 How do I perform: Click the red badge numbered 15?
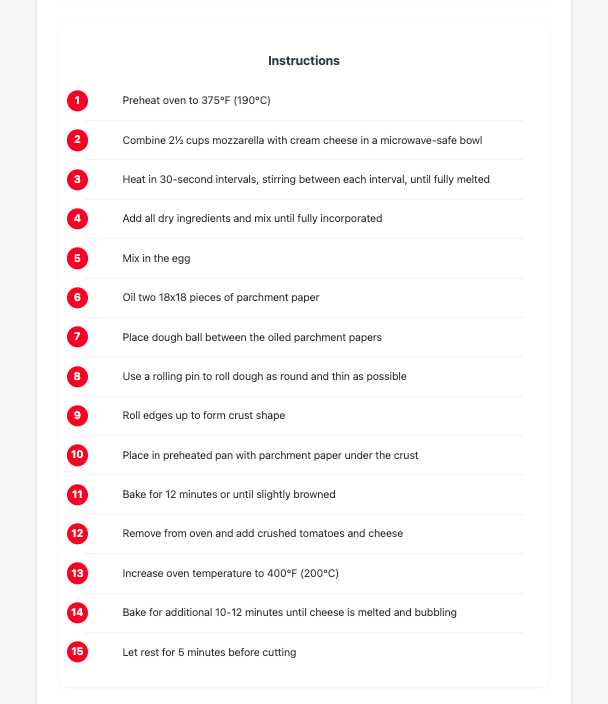(x=77, y=652)
